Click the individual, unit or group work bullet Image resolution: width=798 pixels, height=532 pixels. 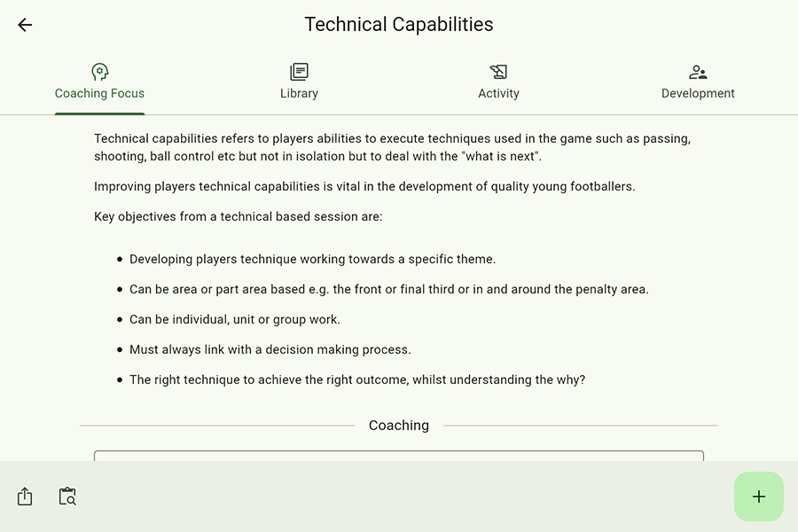pyautogui.click(x=234, y=319)
